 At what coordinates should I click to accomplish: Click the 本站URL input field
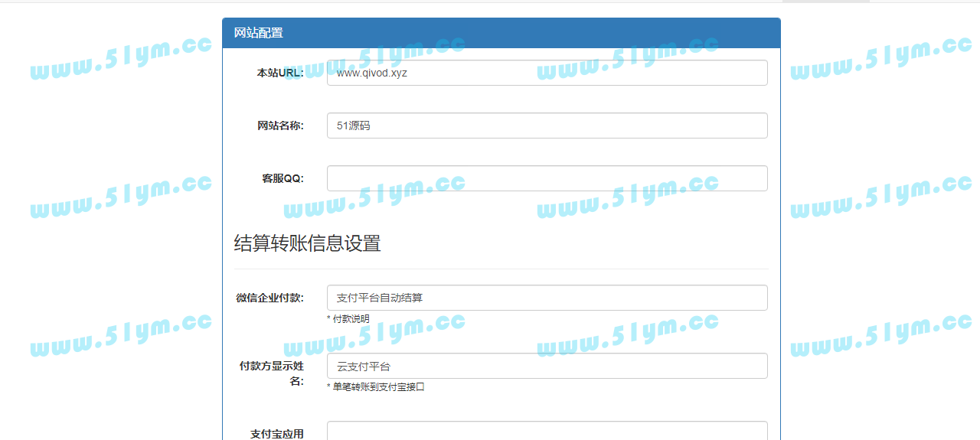(x=547, y=73)
